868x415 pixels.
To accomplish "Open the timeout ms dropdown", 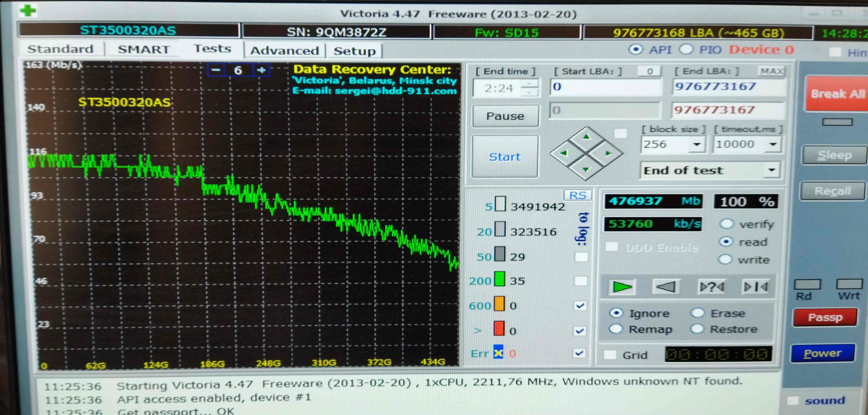I will (x=773, y=144).
